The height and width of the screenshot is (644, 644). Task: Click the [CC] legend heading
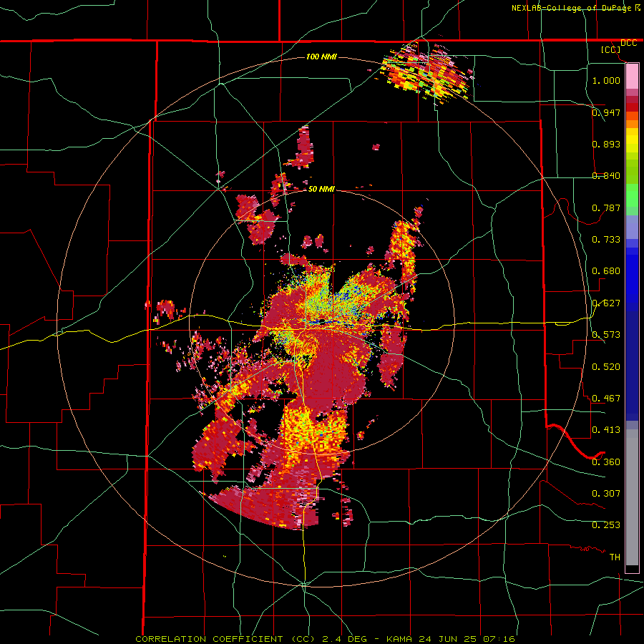pyautogui.click(x=611, y=49)
